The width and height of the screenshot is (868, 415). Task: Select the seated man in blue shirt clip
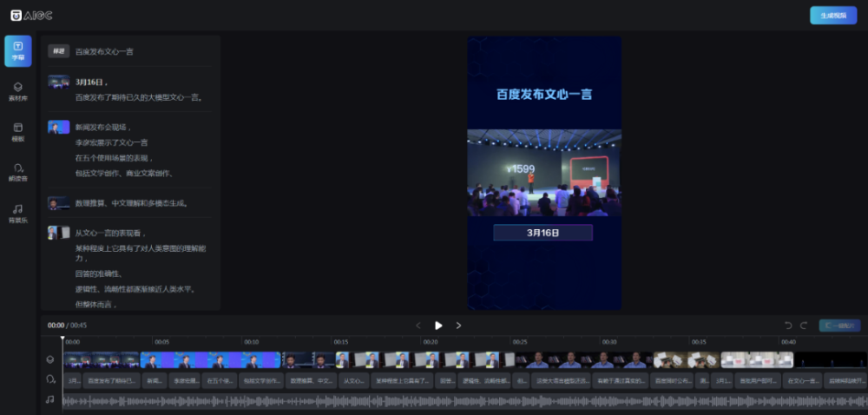tap(584, 360)
